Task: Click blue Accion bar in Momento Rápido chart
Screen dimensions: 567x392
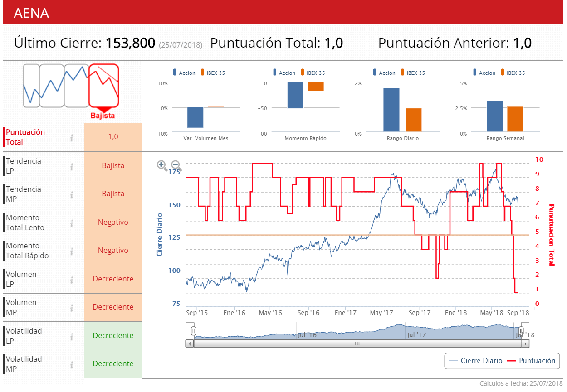Action: [295, 95]
